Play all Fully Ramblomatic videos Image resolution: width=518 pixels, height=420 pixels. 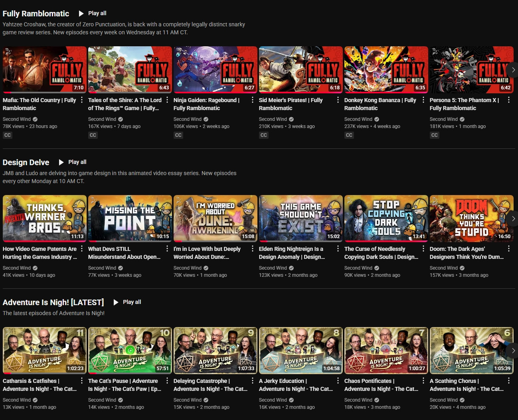[x=93, y=13]
